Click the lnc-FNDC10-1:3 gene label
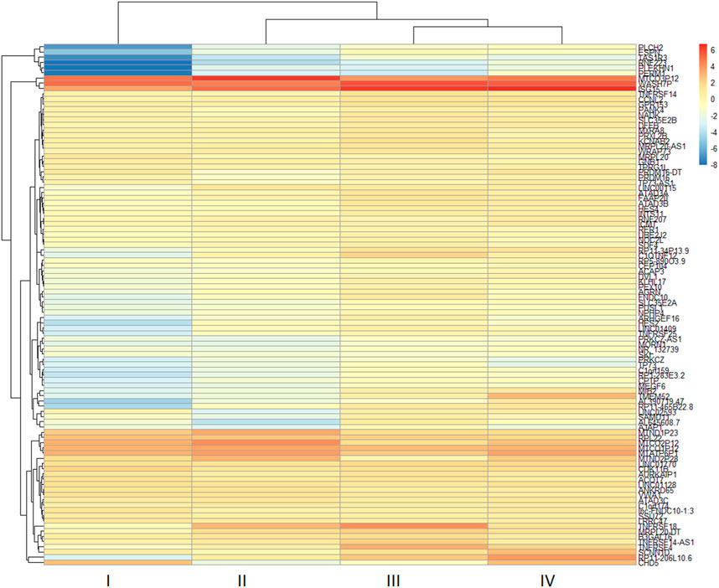 pos(666,511)
